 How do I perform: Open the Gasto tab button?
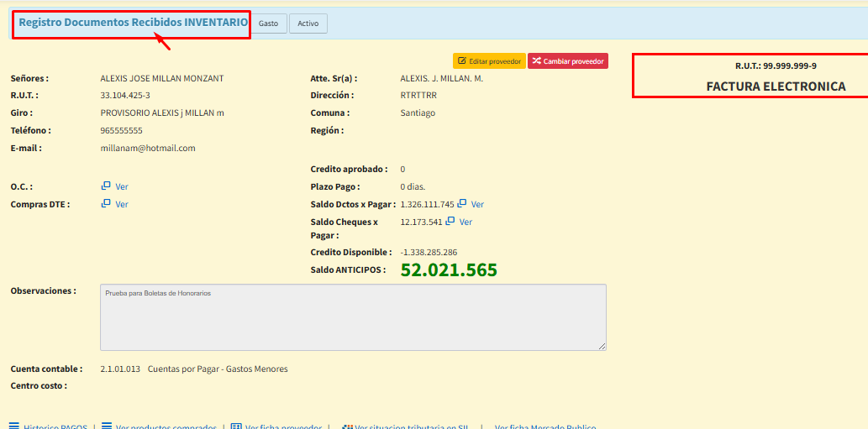pyautogui.click(x=269, y=24)
